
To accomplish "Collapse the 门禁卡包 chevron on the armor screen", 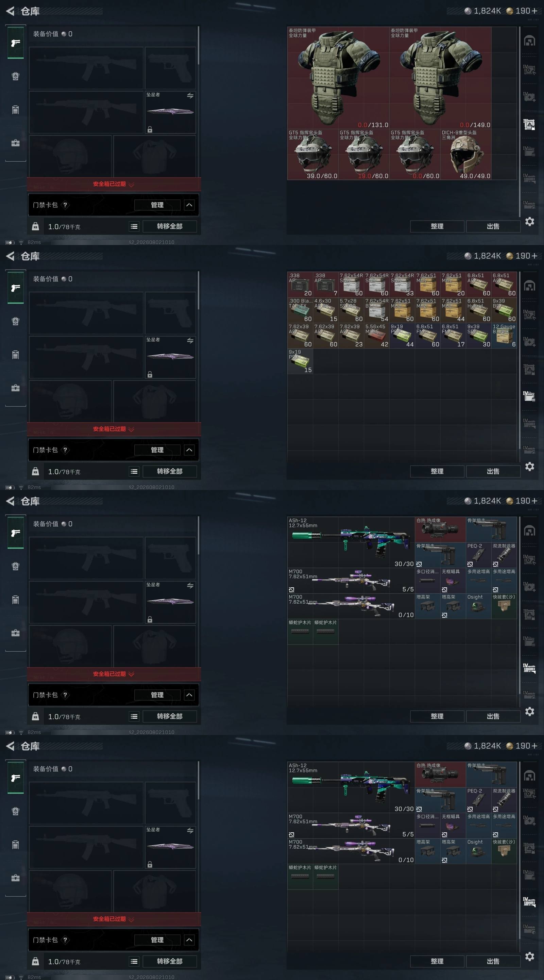I will click(189, 205).
